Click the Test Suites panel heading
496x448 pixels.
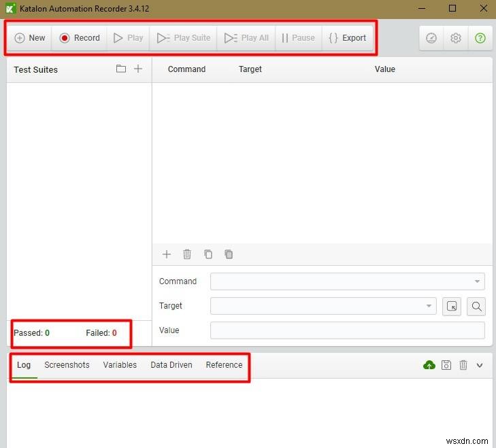(36, 69)
